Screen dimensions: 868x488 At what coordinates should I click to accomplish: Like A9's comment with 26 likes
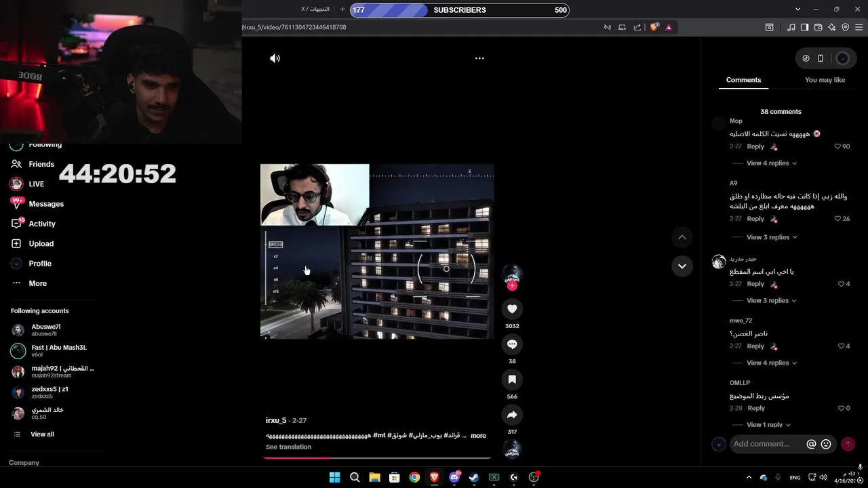point(837,219)
